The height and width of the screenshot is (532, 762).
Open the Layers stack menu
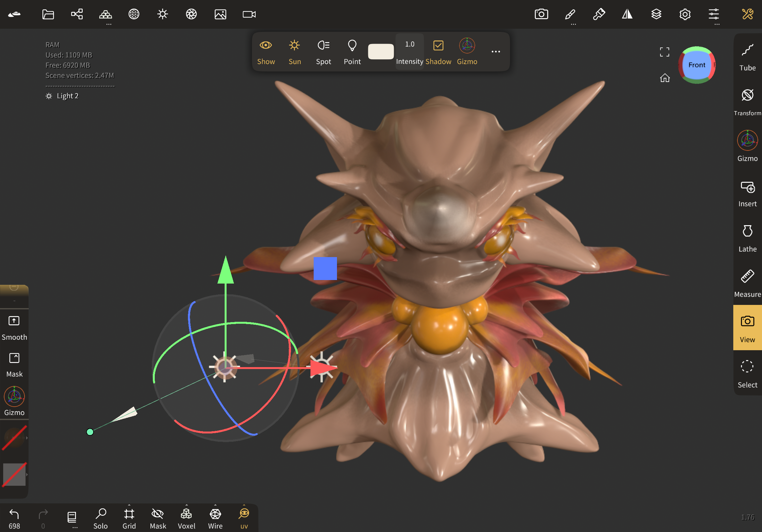click(656, 14)
